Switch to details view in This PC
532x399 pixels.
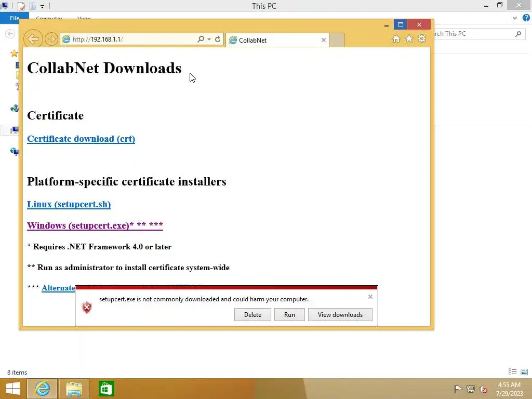click(512, 372)
